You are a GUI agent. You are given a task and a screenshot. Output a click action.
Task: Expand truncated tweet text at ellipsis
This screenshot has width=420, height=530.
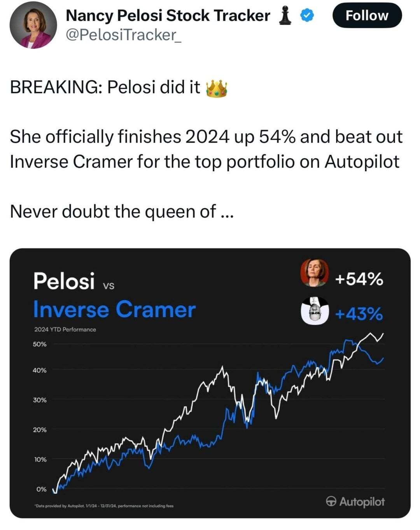(227, 212)
